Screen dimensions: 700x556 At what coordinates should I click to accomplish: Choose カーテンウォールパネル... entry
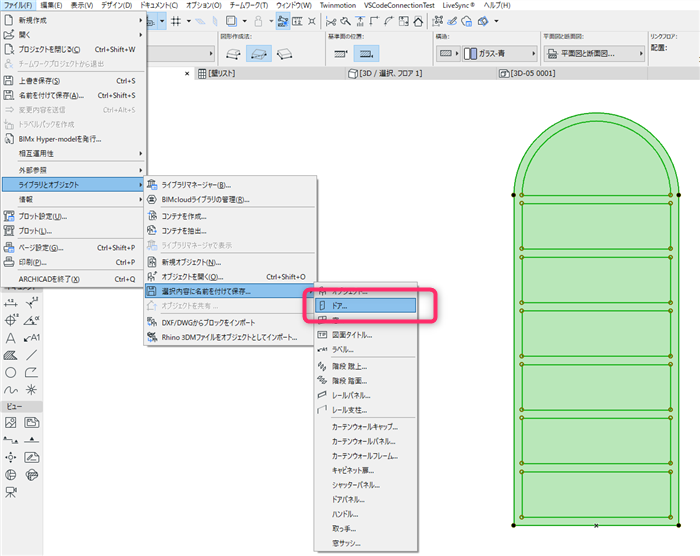pyautogui.click(x=366, y=441)
